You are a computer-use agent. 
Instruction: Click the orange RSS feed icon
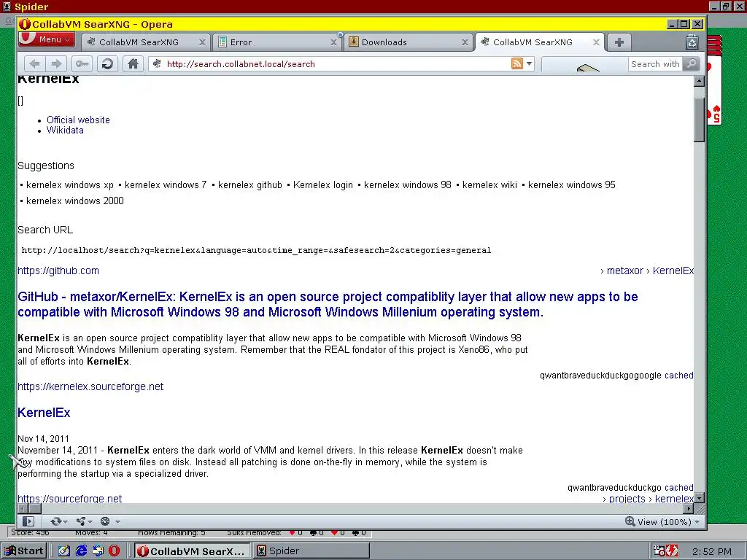(x=517, y=63)
